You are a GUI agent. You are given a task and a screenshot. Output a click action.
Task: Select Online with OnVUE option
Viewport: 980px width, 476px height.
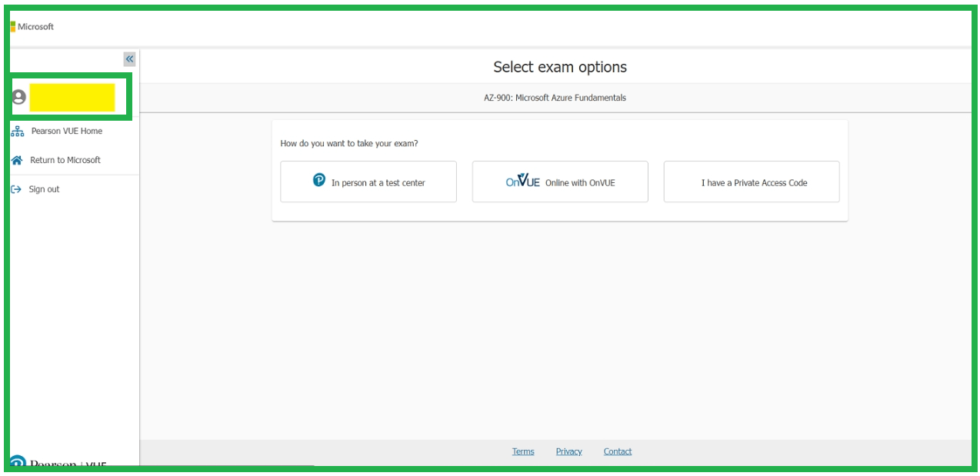click(560, 181)
